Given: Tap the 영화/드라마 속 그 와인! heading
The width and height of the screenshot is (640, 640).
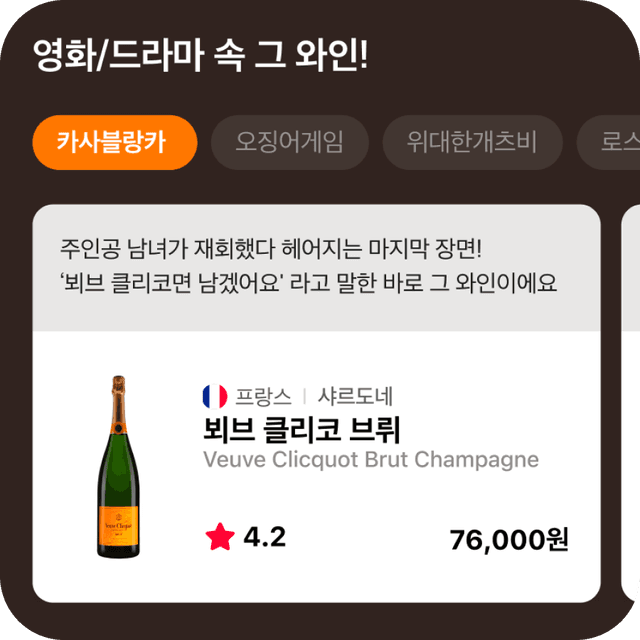Looking at the screenshot, I should click(x=201, y=55).
